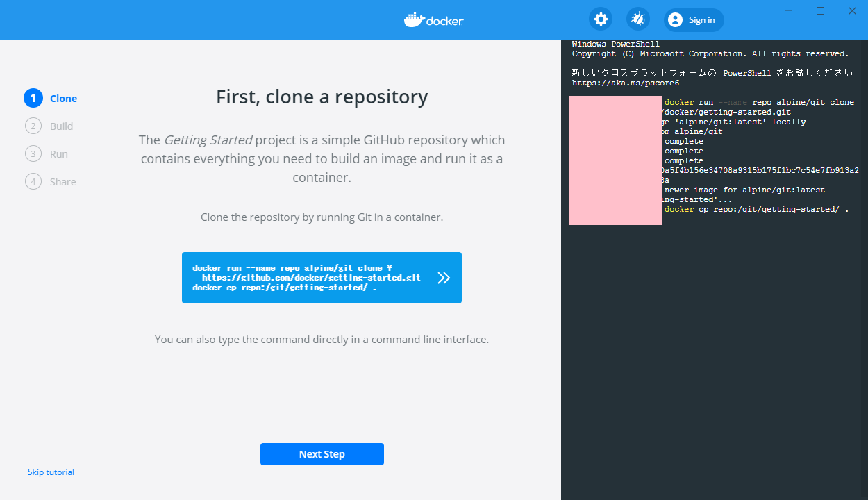The height and width of the screenshot is (500, 868).
Task: Click the Skip tutorial link
Action: tap(51, 472)
